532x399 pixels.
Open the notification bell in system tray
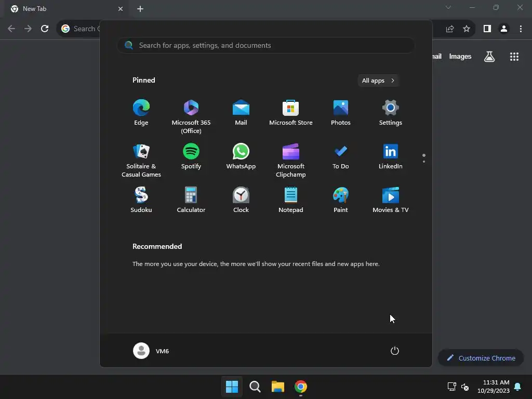(x=518, y=387)
